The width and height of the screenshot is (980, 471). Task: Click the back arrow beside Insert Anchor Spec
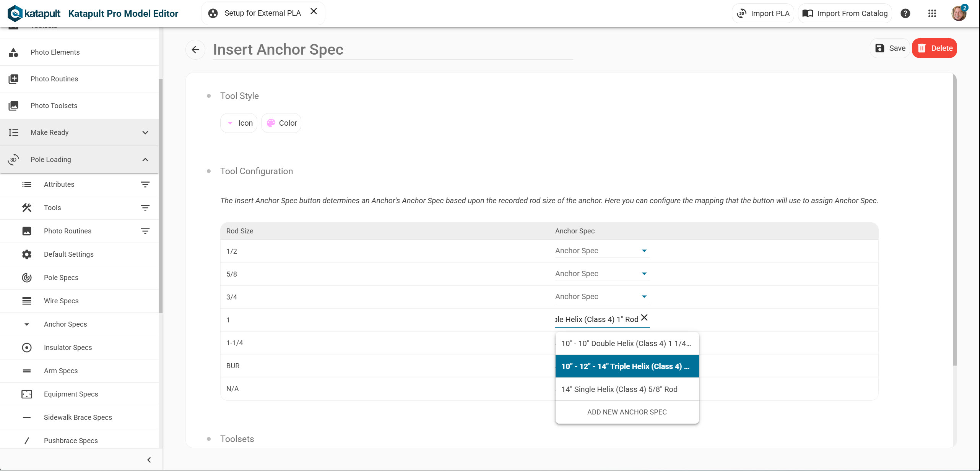[195, 50]
